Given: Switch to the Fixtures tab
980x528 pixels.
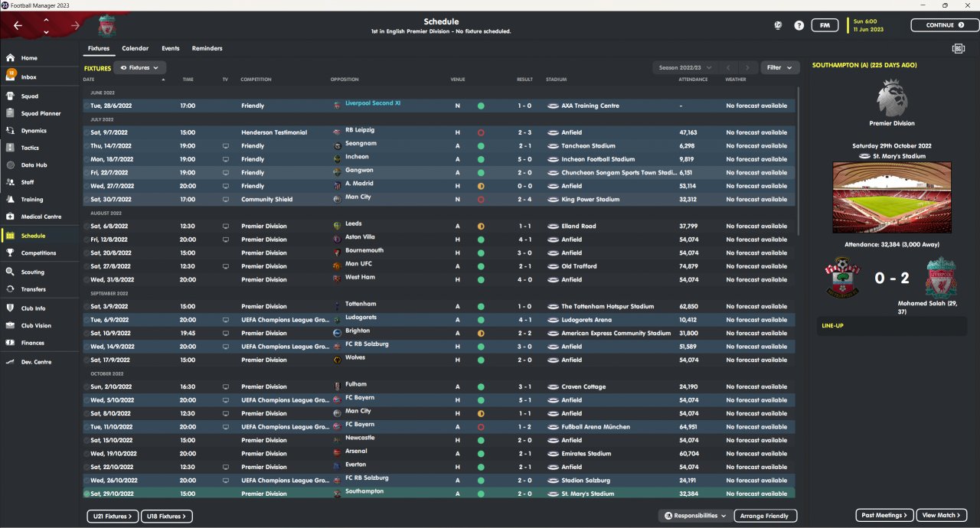Looking at the screenshot, I should tap(99, 48).
